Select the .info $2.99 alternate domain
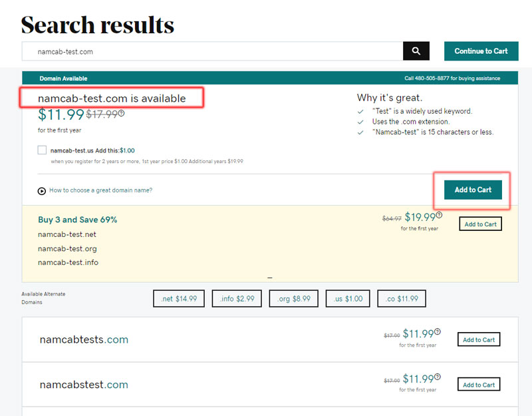This screenshot has height=416, width=532. tap(237, 299)
